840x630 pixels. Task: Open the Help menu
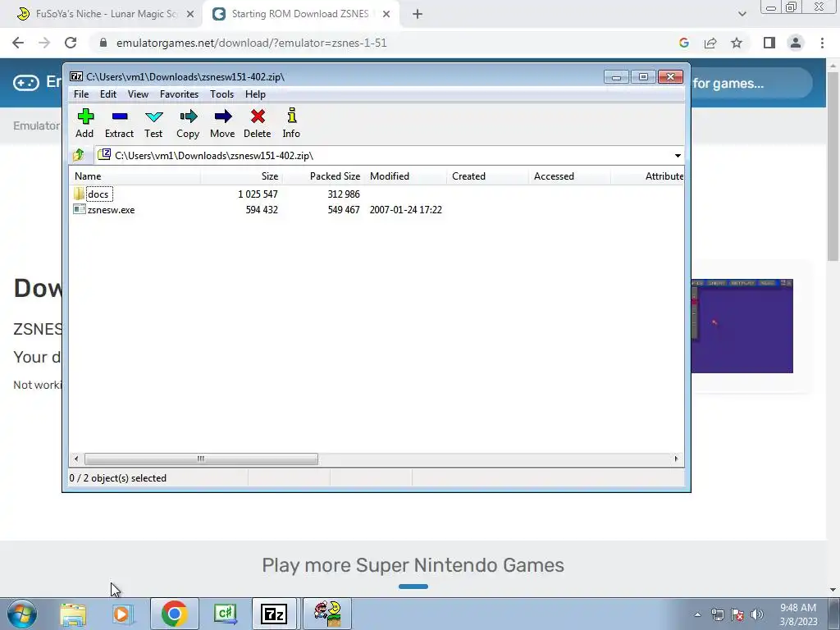(256, 94)
